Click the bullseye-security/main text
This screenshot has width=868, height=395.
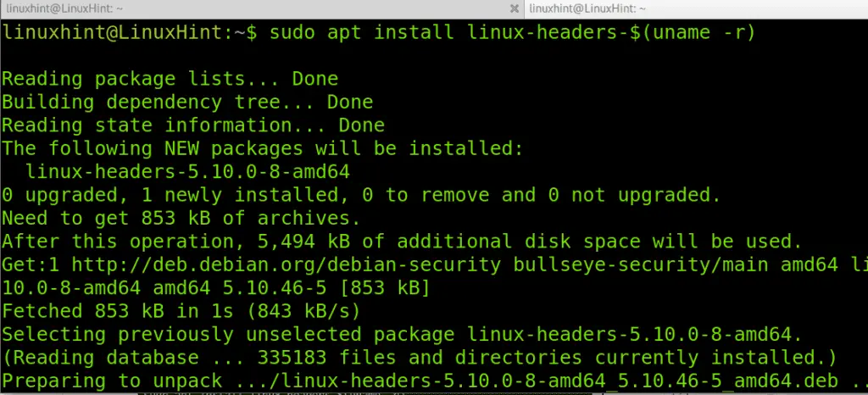[x=641, y=265]
